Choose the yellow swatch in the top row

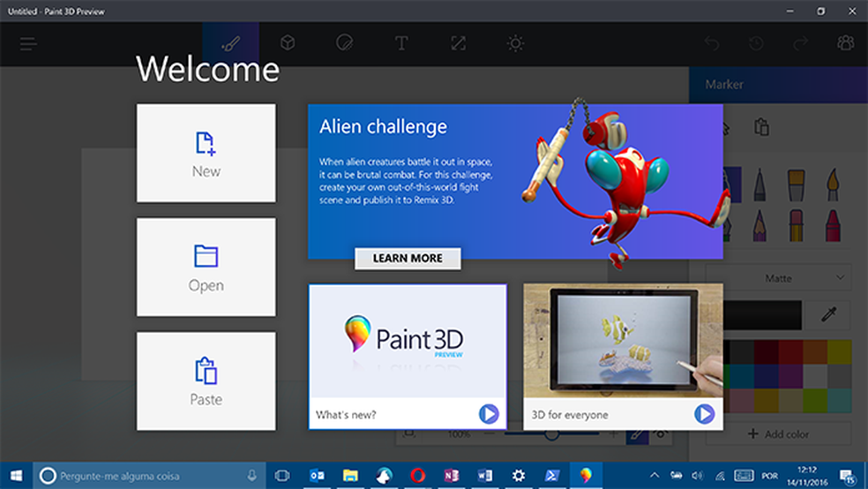[x=839, y=351]
